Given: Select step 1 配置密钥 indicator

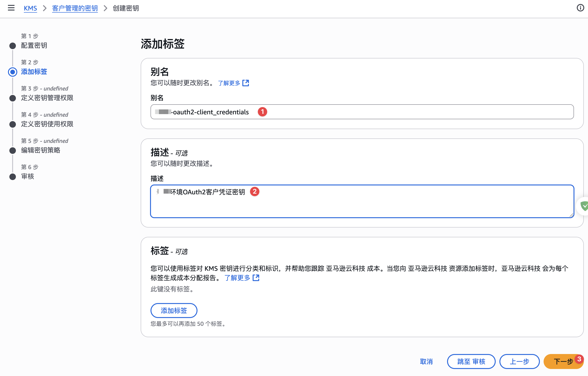Looking at the screenshot, I should coord(12,46).
